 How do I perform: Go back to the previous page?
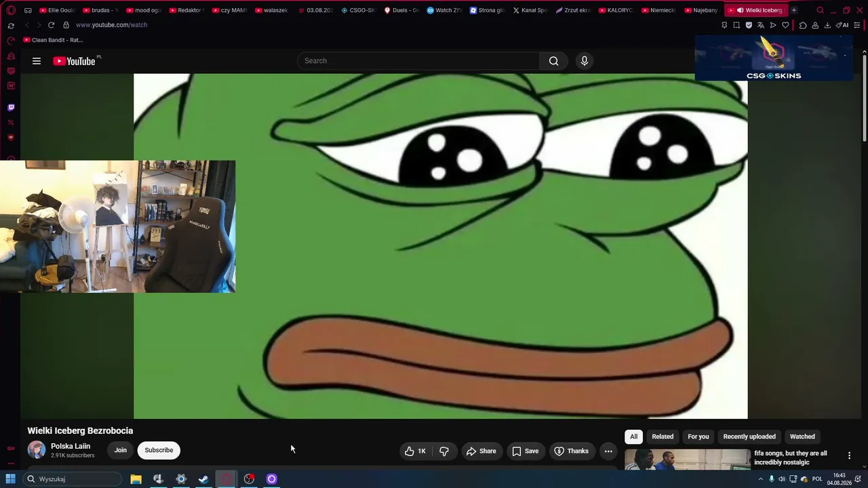coord(26,25)
